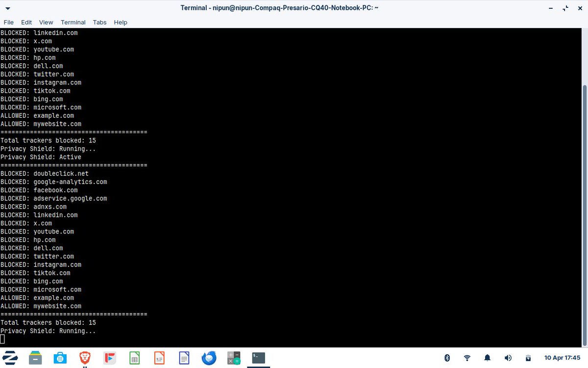This screenshot has width=588, height=368.
Task: Click the window title 'Terminal - nipun@nipun-Compaq-Presario'
Action: (279, 8)
